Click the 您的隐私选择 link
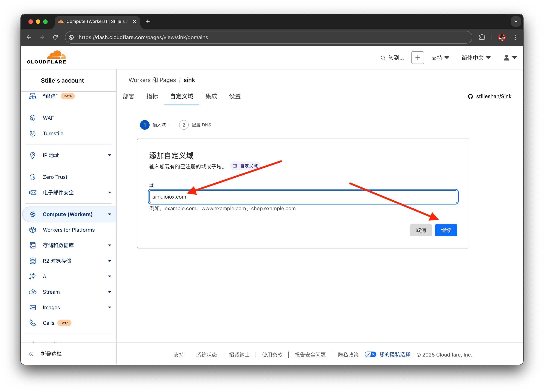The image size is (544, 392). pyautogui.click(x=395, y=354)
